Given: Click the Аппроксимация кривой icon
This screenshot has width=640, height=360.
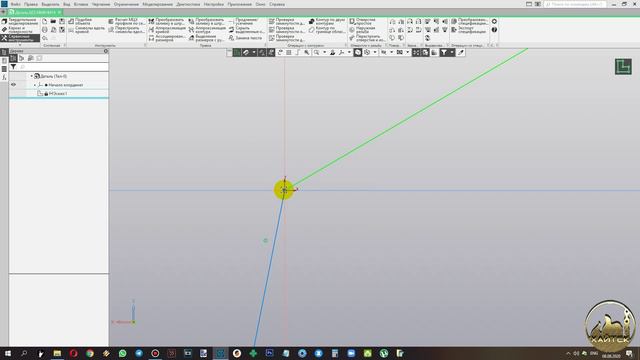Looking at the screenshot, I should click(x=151, y=30).
